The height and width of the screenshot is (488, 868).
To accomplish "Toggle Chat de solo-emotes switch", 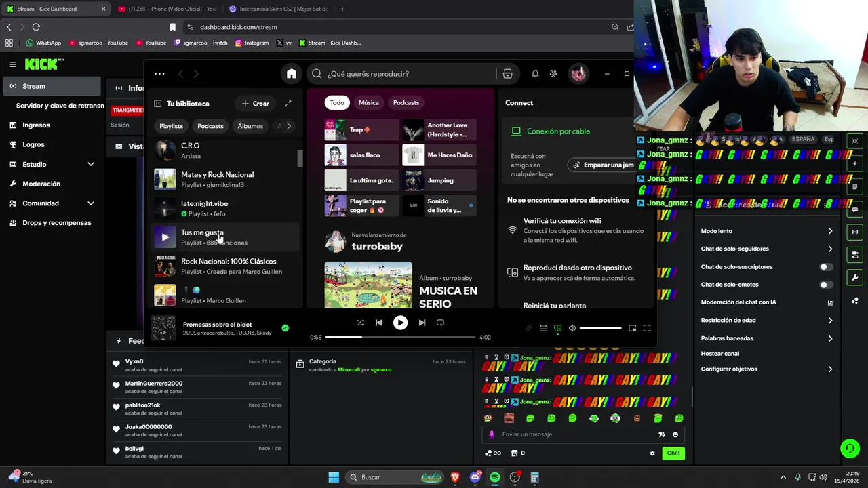I will tap(825, 285).
